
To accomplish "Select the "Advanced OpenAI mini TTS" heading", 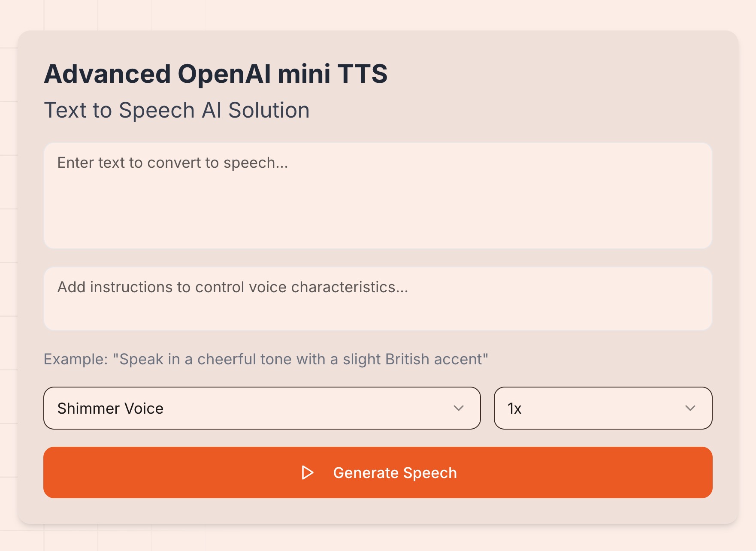I will (216, 74).
